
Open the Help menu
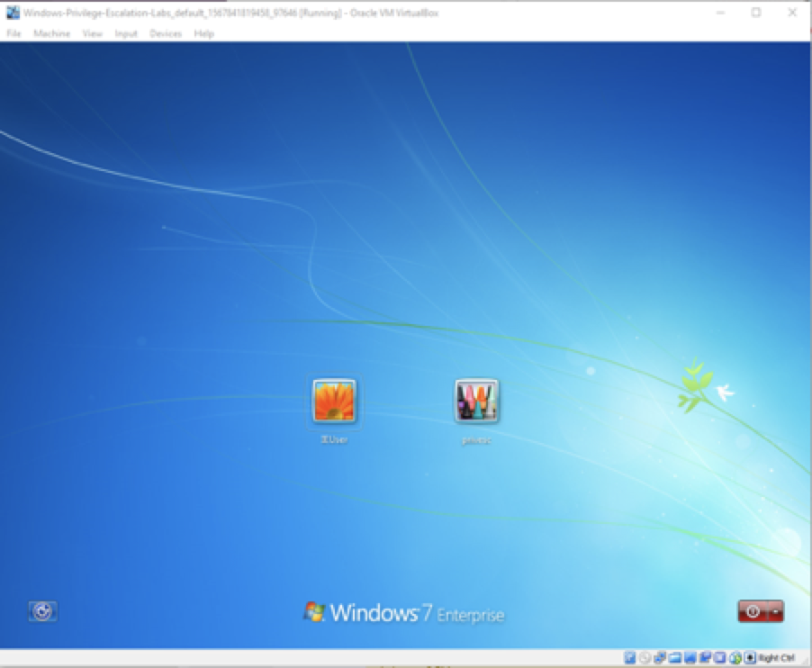point(204,33)
